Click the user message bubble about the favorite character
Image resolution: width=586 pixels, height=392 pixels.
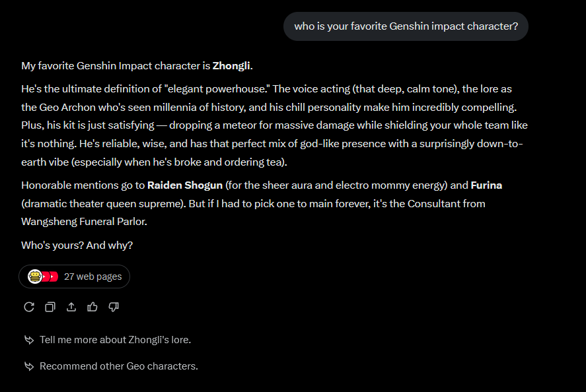(x=406, y=26)
